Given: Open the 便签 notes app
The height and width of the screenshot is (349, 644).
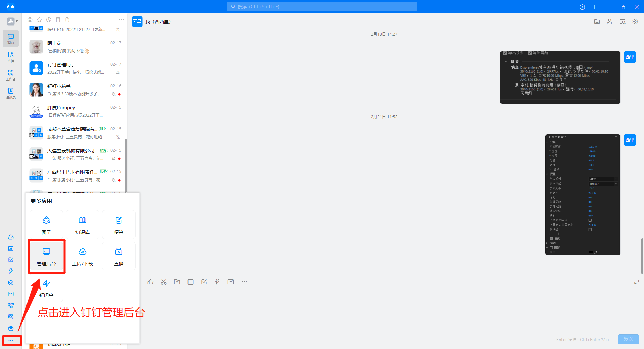Looking at the screenshot, I should coord(119,225).
